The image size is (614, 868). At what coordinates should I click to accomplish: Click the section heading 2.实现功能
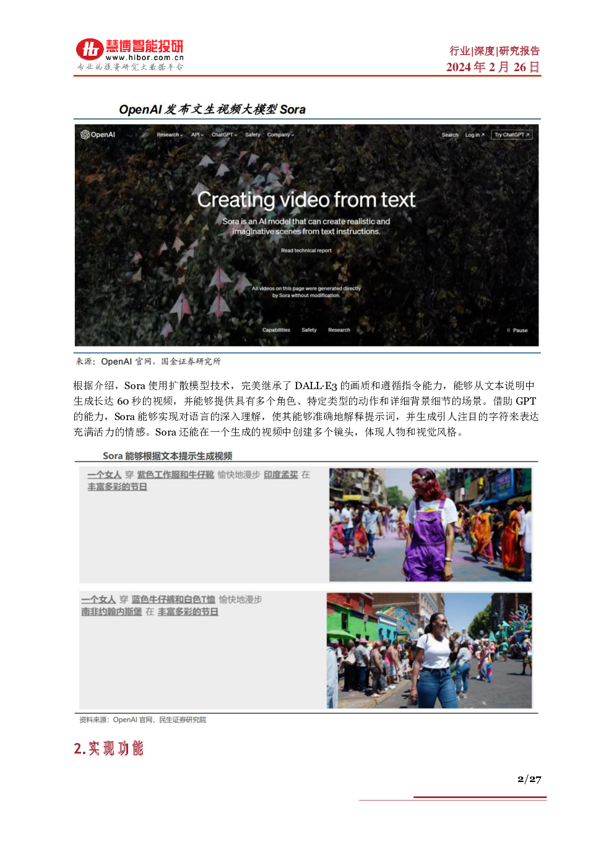[x=108, y=749]
